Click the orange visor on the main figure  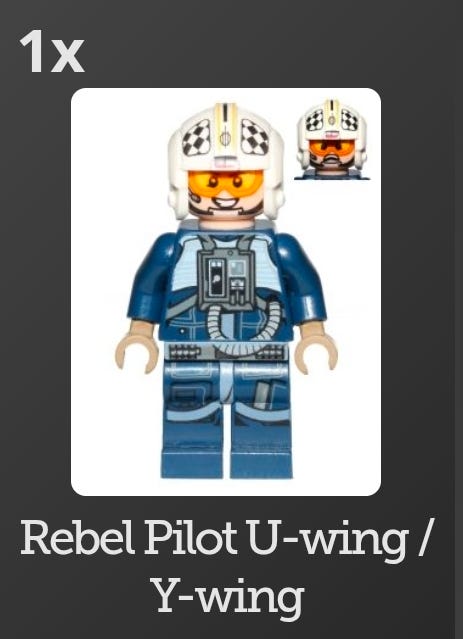(x=225, y=183)
